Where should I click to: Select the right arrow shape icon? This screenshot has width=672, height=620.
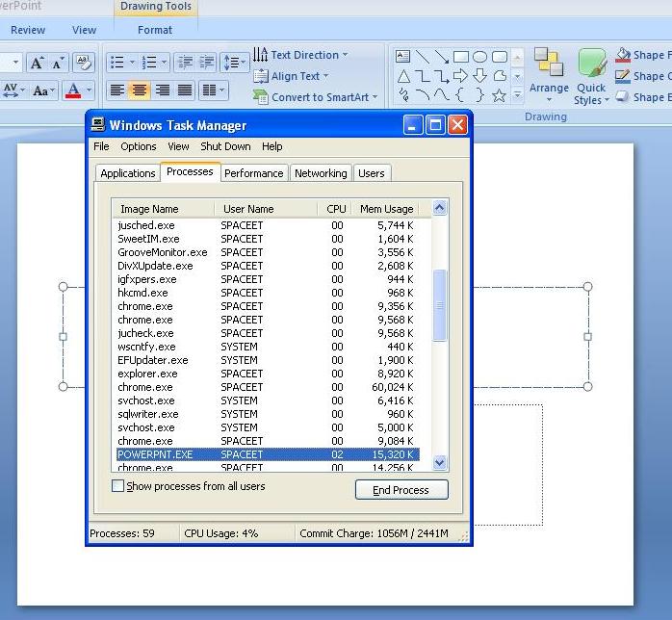(460, 76)
